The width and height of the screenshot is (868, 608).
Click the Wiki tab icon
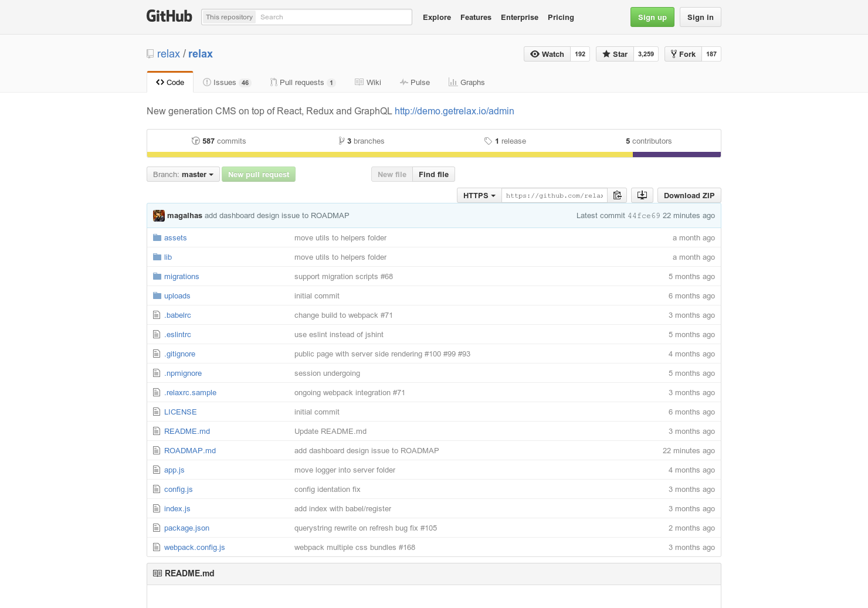pos(359,82)
